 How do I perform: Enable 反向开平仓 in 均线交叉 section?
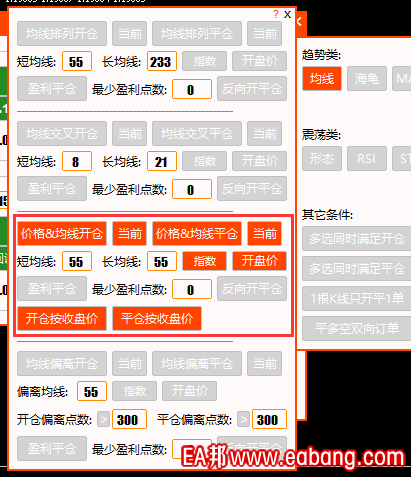(252, 189)
